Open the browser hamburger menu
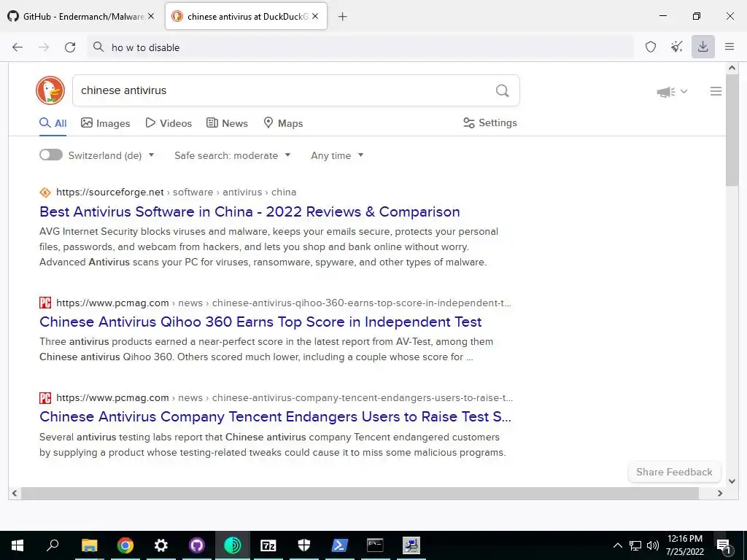Image resolution: width=747 pixels, height=560 pixels. click(729, 47)
